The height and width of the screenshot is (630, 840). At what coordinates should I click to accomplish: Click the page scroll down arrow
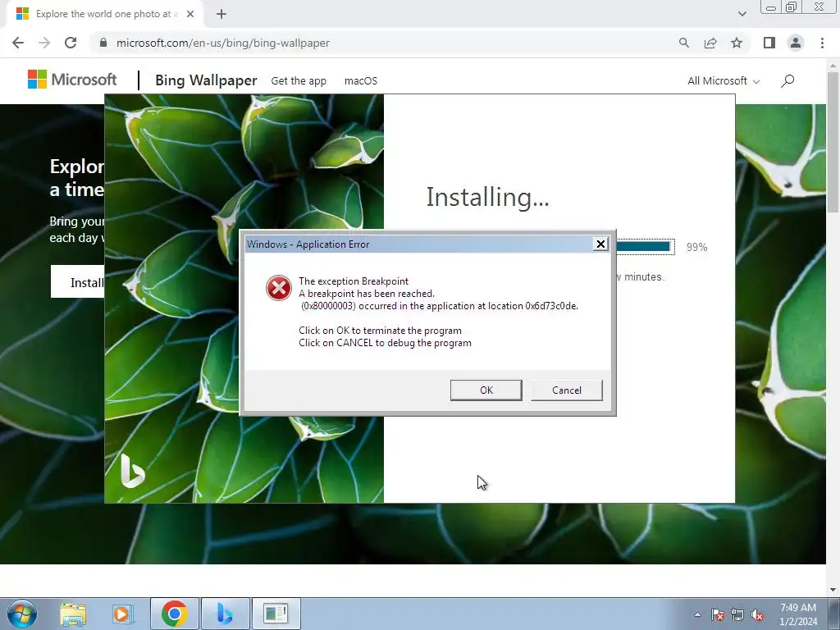(x=833, y=589)
